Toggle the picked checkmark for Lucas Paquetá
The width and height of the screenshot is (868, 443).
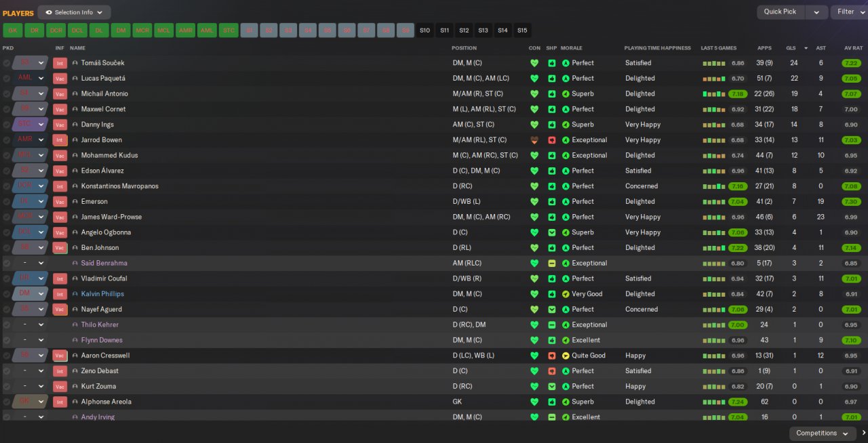[x=7, y=79]
